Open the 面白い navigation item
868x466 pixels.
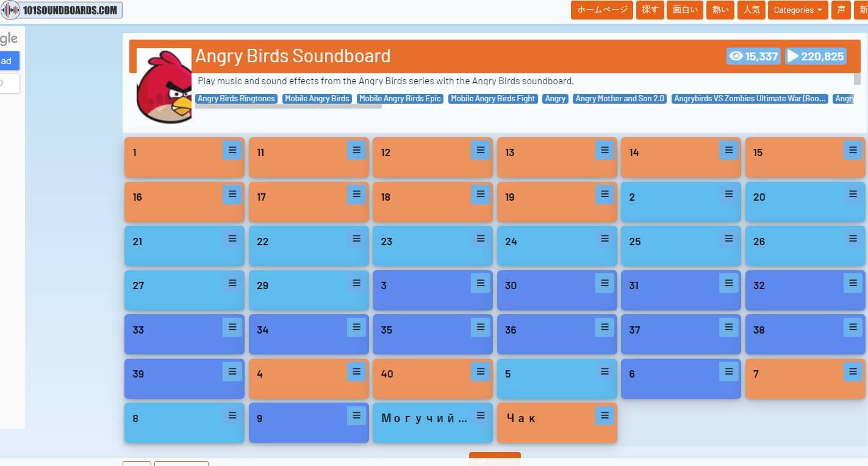click(685, 10)
